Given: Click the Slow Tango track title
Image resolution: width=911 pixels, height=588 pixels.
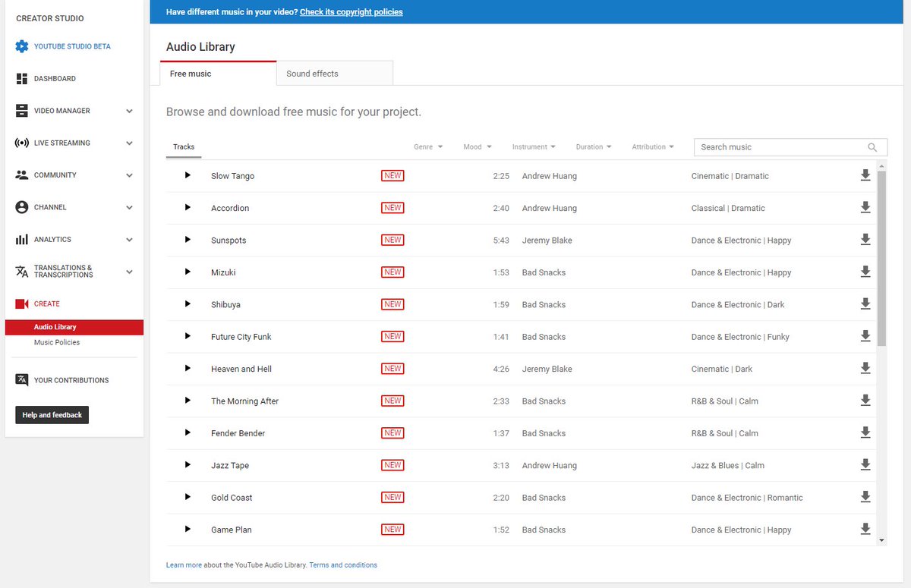Looking at the screenshot, I should coord(233,176).
